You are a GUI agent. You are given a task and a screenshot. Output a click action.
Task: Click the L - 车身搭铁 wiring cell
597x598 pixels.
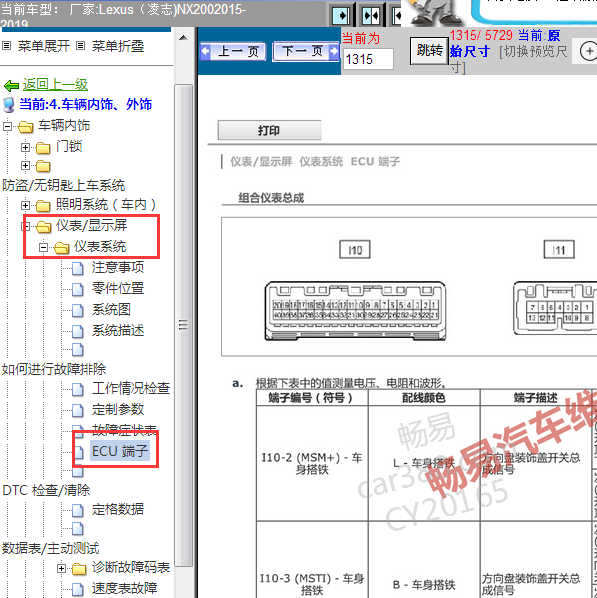(424, 463)
